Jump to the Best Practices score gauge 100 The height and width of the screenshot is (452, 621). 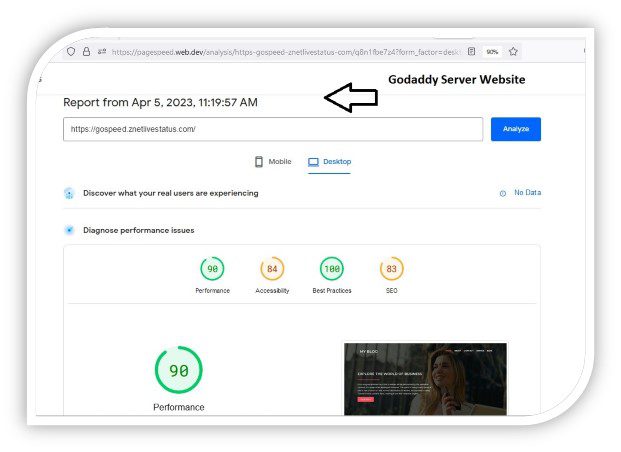(331, 269)
